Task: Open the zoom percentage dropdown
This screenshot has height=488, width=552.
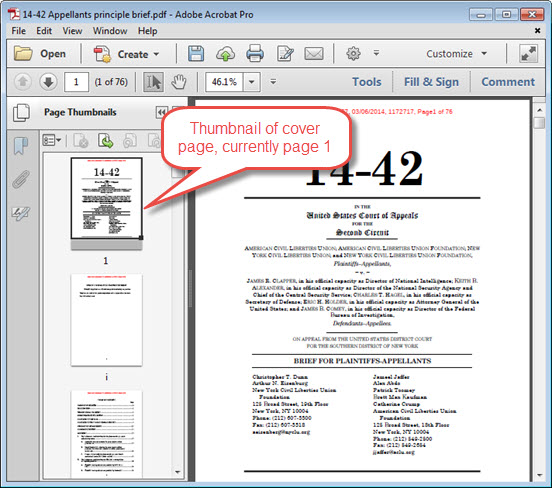Action: pyautogui.click(x=251, y=82)
